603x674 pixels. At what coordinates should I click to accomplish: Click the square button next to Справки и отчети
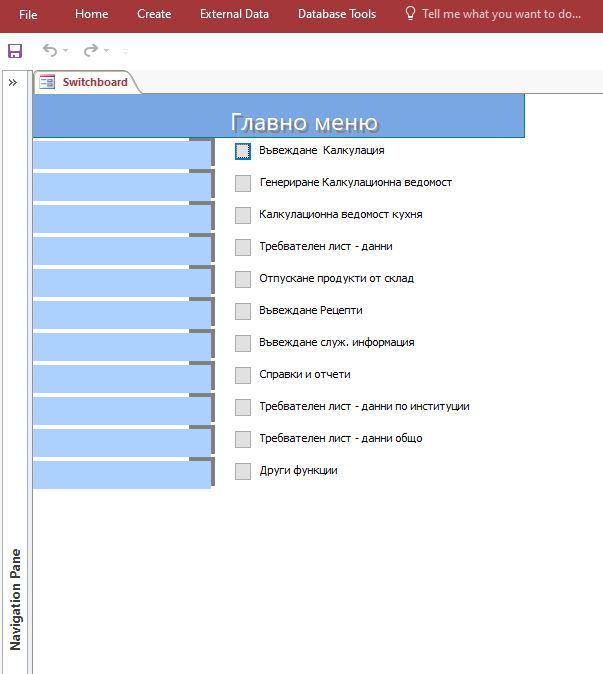243,375
